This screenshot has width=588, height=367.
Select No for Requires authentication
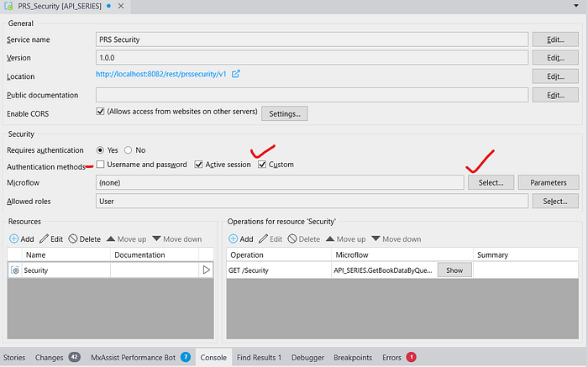point(129,149)
